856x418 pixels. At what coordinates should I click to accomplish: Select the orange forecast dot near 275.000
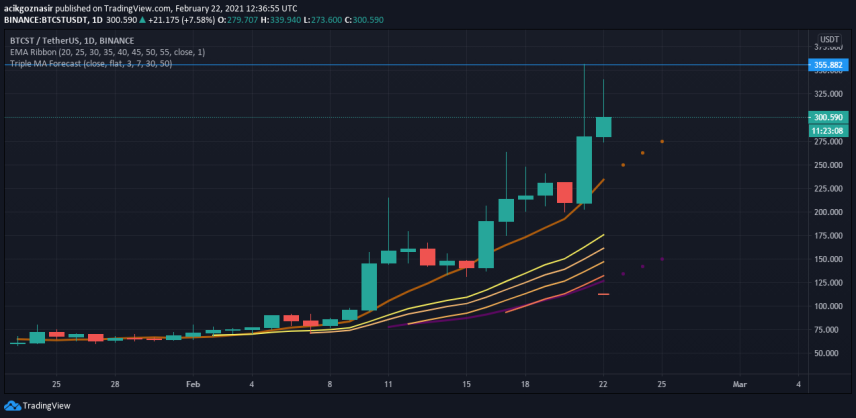(662, 141)
